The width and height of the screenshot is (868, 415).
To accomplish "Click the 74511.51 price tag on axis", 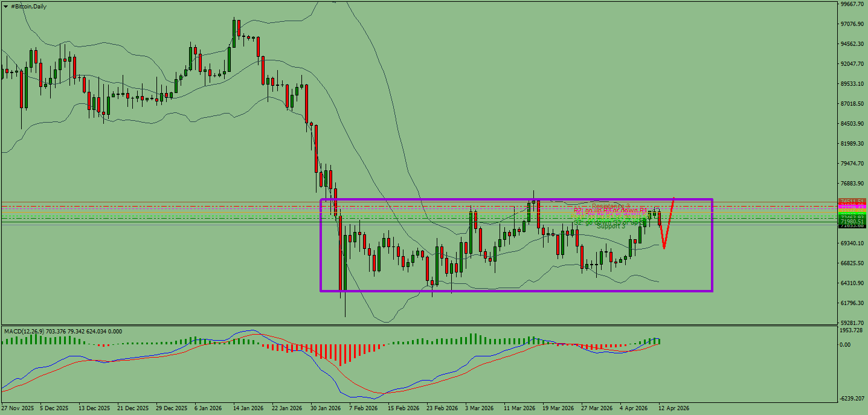I will [852, 201].
